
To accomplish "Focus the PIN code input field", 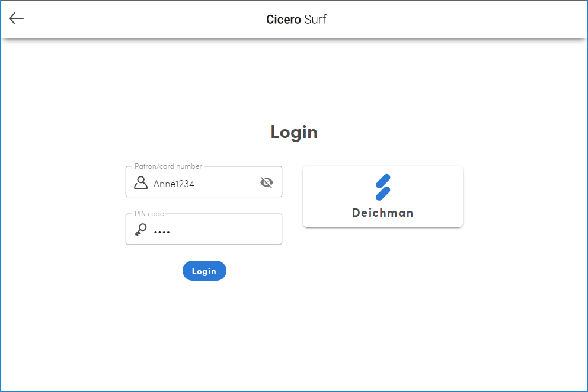I will coord(204,229).
